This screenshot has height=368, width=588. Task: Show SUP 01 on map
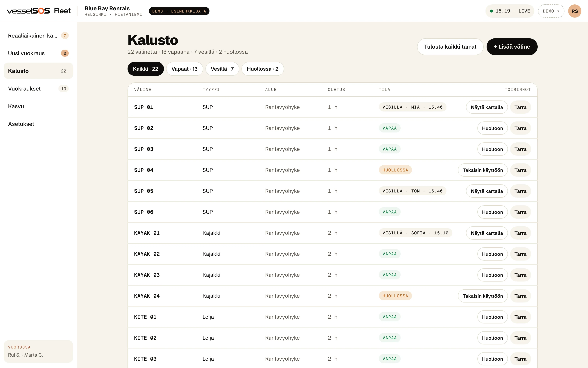487,107
